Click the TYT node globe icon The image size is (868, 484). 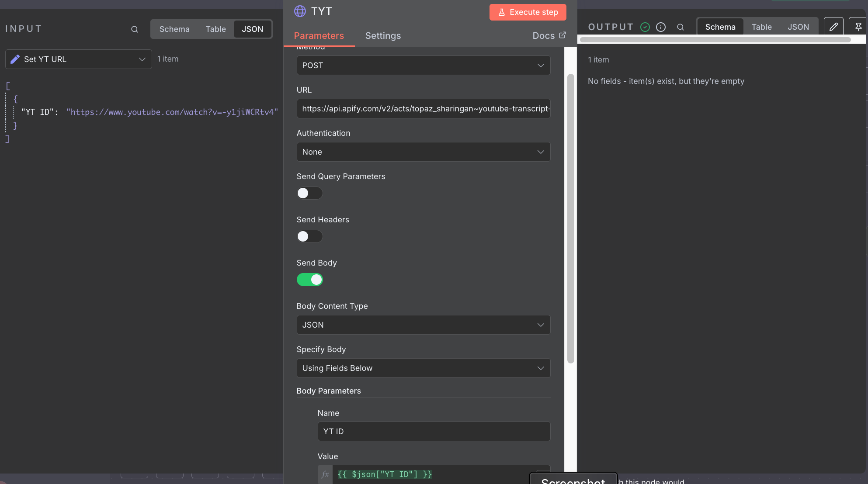[300, 11]
